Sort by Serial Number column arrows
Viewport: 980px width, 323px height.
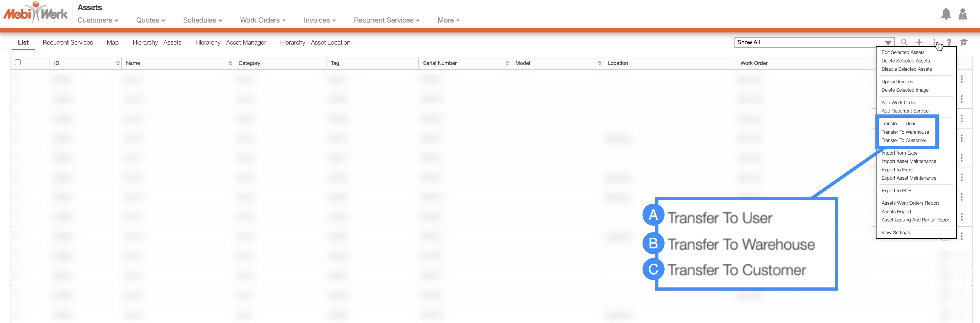[x=507, y=63]
